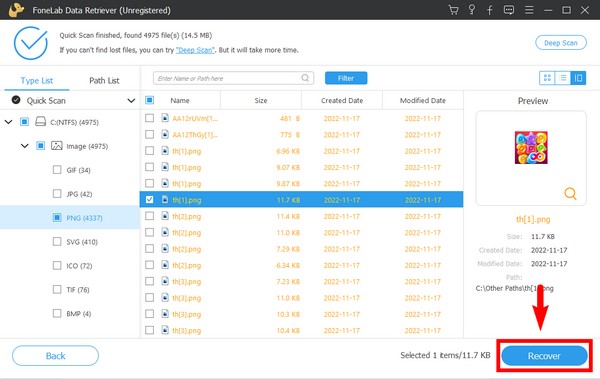Select the 11.0 KB th[2].png file name
This screenshot has width=600, height=379.
(186, 233)
